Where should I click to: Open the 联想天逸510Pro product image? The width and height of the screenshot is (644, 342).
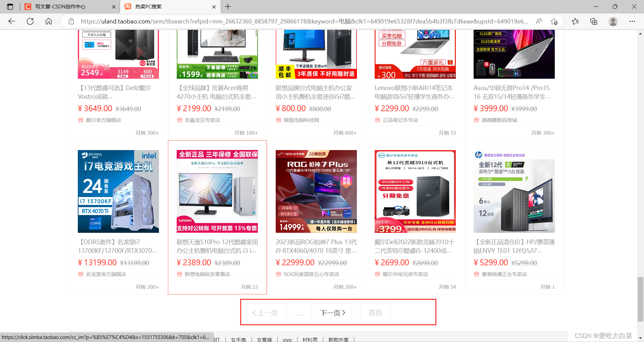217,191
